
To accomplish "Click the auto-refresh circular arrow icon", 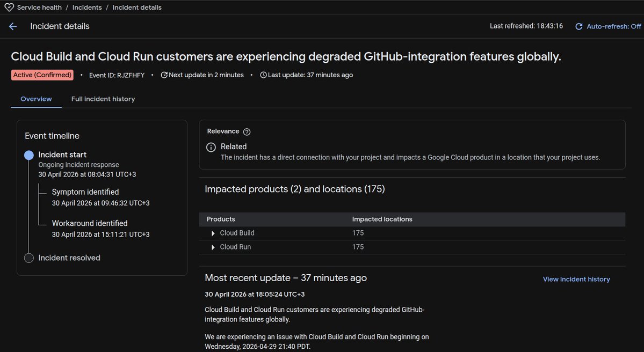I will tap(578, 26).
